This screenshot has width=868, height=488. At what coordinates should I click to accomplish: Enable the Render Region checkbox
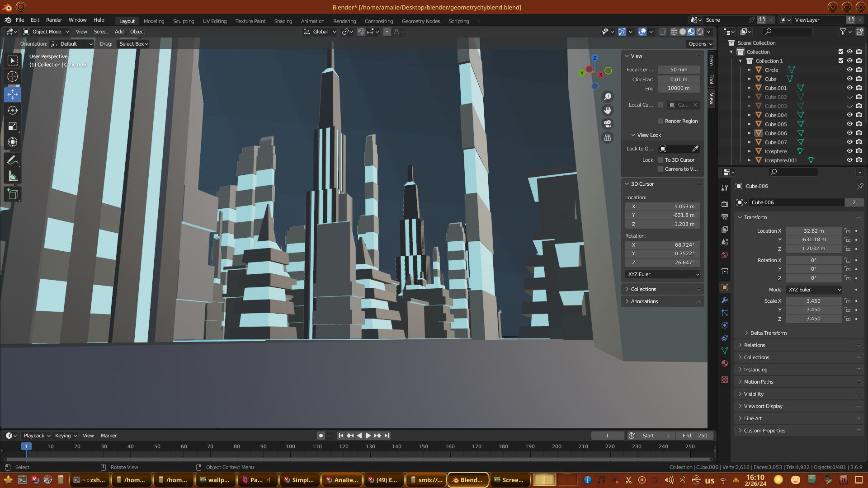pos(660,121)
